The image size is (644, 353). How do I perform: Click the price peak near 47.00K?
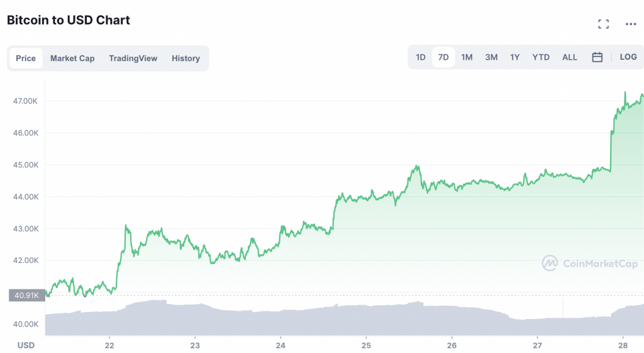pos(625,92)
